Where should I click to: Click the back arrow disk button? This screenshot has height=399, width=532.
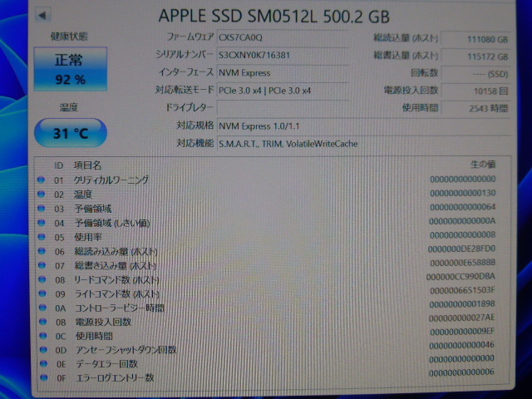click(x=42, y=15)
